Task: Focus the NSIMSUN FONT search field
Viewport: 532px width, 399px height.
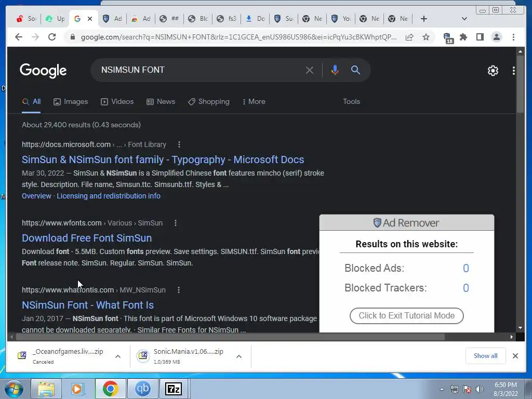Action: click(x=200, y=70)
